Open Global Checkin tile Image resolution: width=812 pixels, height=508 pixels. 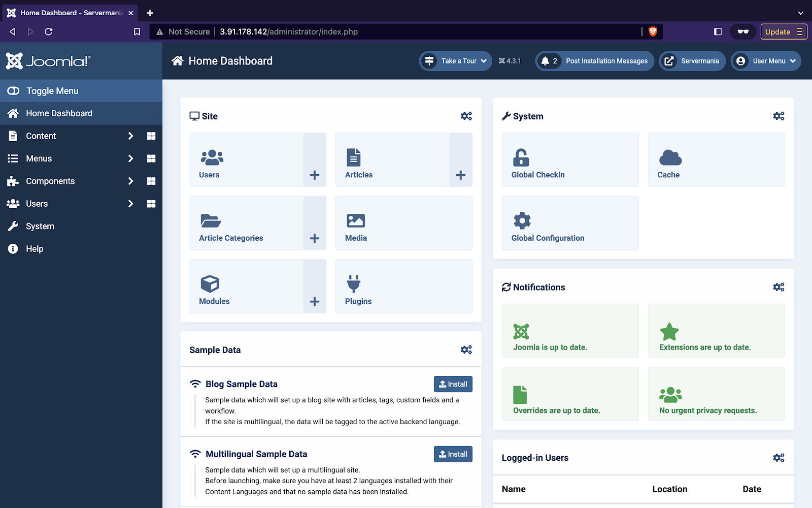pos(570,160)
